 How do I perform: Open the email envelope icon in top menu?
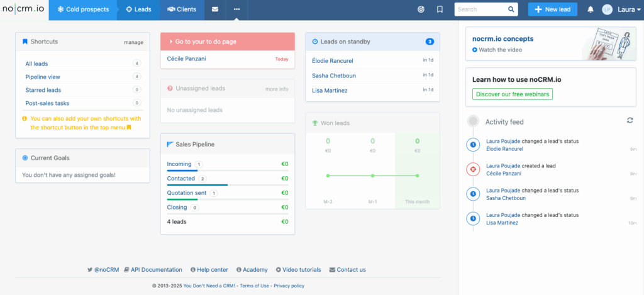215,9
